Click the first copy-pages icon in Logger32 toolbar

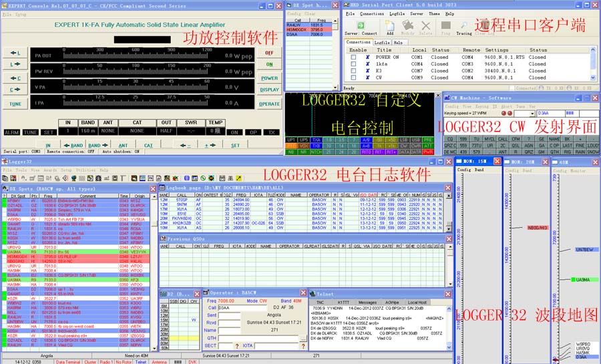(x=5, y=178)
